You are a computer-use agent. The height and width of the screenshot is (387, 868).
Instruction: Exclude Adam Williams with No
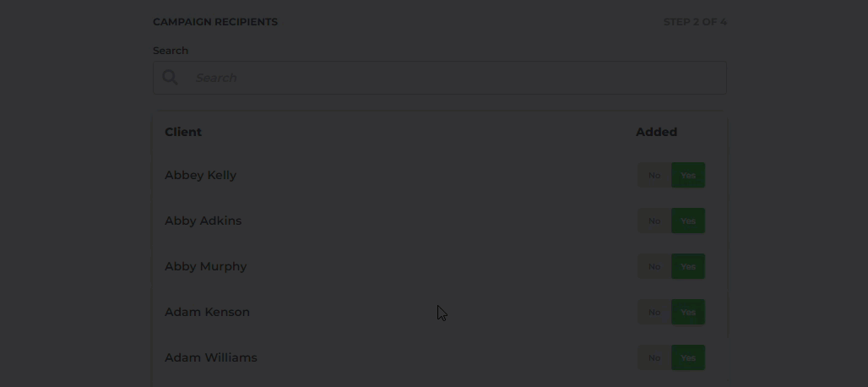pos(654,357)
